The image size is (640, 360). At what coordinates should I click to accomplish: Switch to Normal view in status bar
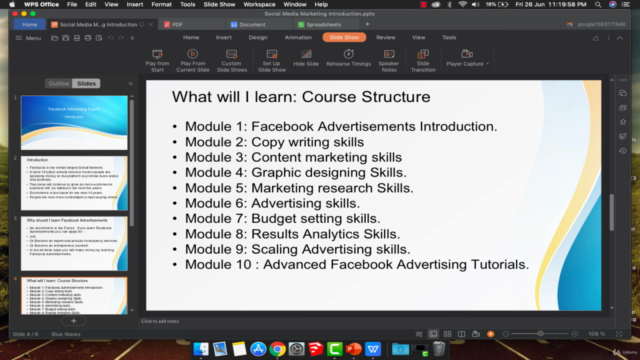coord(433,334)
